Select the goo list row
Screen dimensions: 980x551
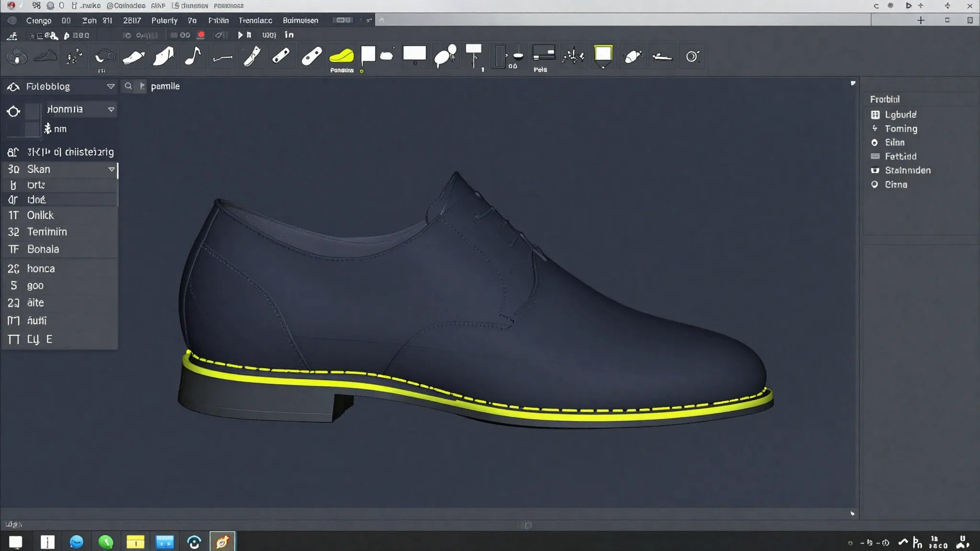[x=60, y=286]
